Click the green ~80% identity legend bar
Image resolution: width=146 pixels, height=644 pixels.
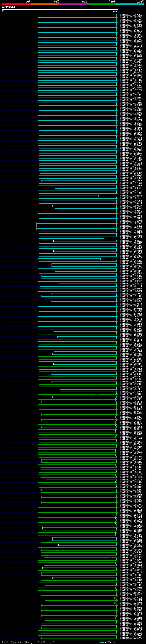pos(101,4)
